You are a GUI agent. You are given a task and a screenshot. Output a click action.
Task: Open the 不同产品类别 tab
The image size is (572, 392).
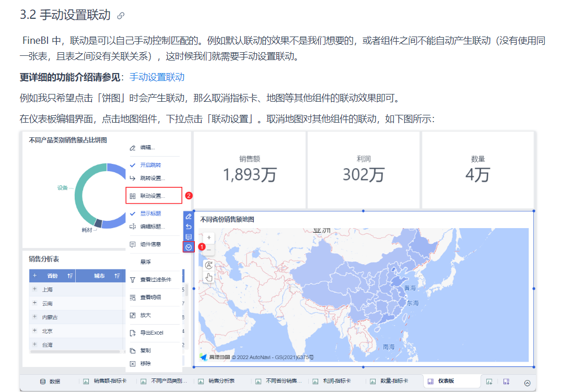point(164,382)
